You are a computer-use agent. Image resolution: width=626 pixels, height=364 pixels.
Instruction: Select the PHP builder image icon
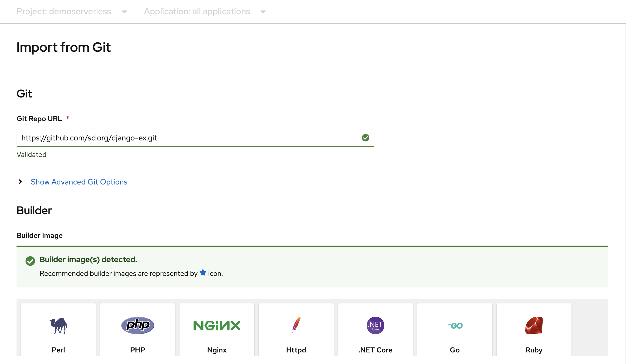pos(137,325)
